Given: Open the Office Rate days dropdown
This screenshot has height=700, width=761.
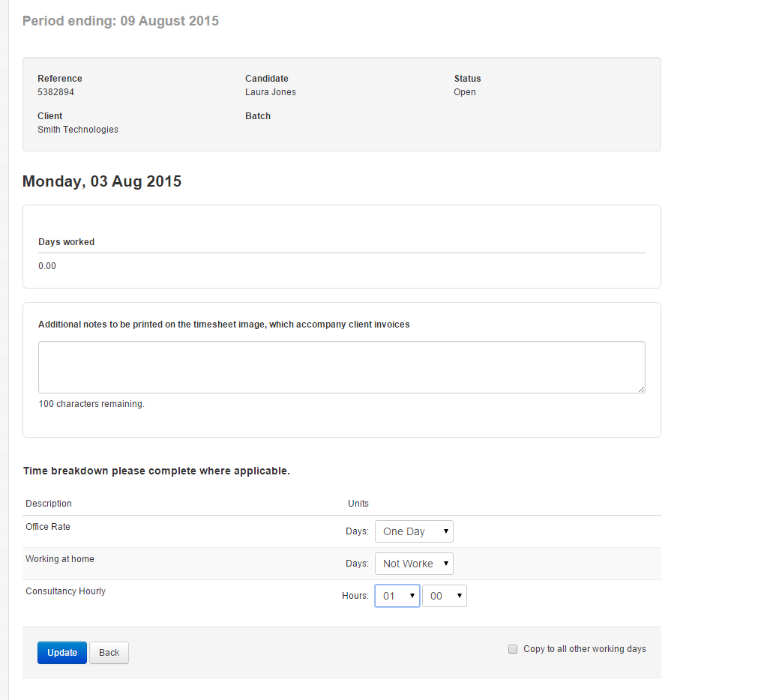Looking at the screenshot, I should coord(414,531).
